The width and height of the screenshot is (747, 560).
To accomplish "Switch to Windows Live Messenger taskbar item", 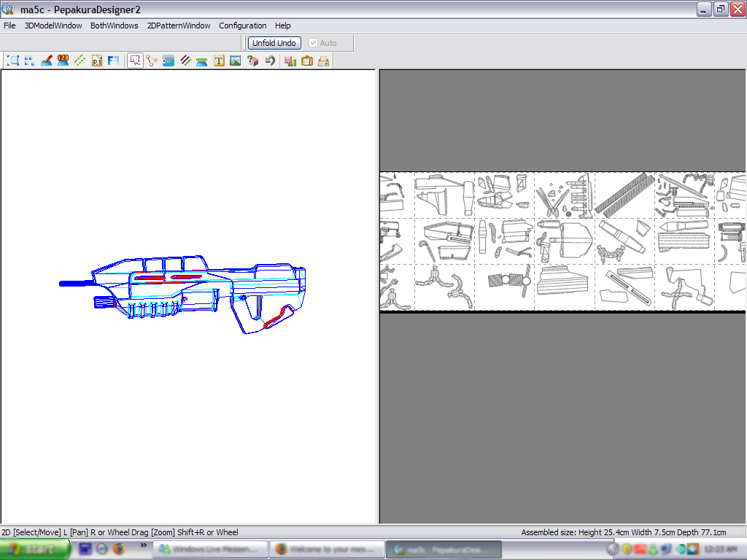I will (209, 550).
